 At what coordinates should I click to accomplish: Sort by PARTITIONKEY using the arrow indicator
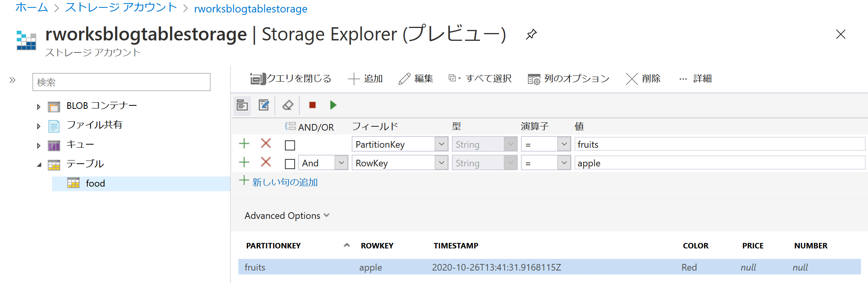[347, 245]
